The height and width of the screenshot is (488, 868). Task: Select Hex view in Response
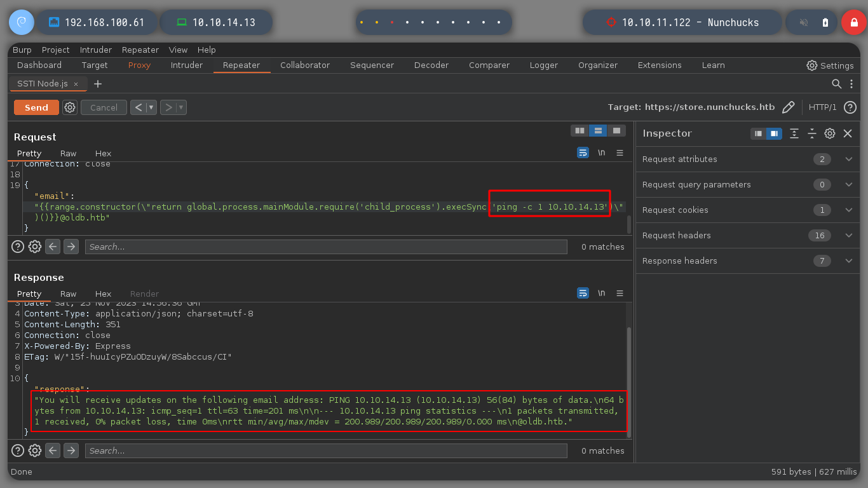click(103, 294)
